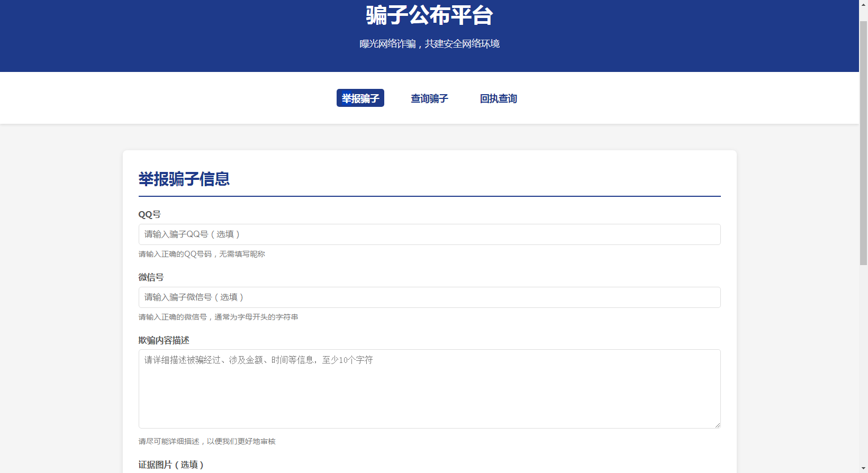Click the 证据图片（选填）label
This screenshot has height=473, width=868.
171,465
